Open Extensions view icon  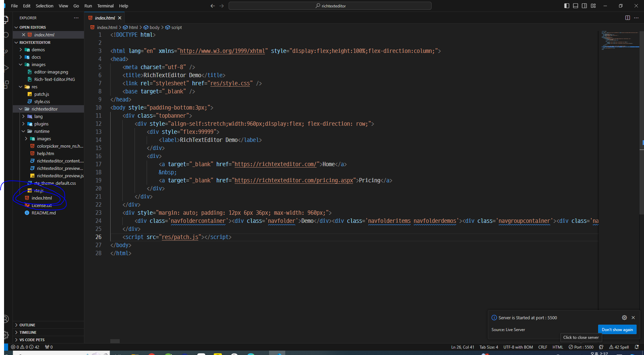(6, 84)
